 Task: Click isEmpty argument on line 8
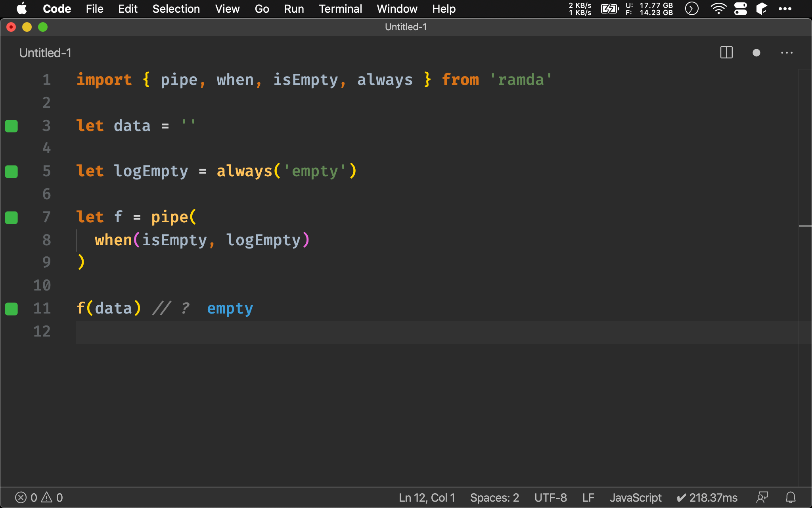pos(174,240)
